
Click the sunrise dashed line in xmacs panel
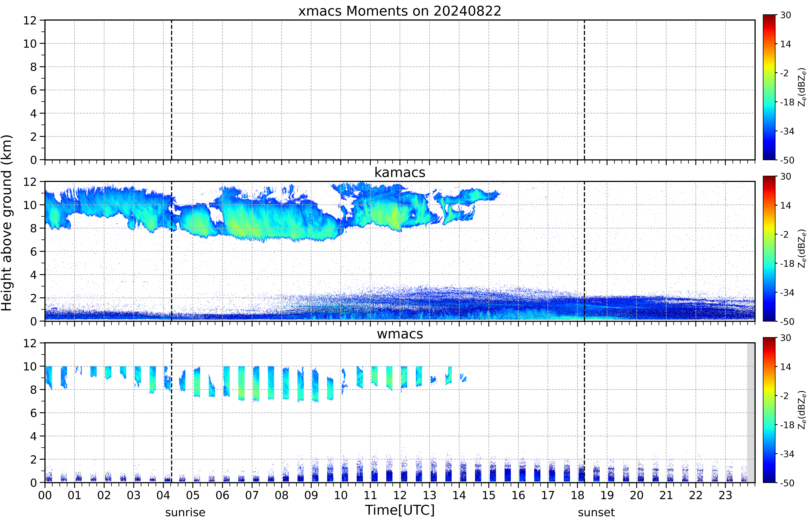(x=172, y=90)
